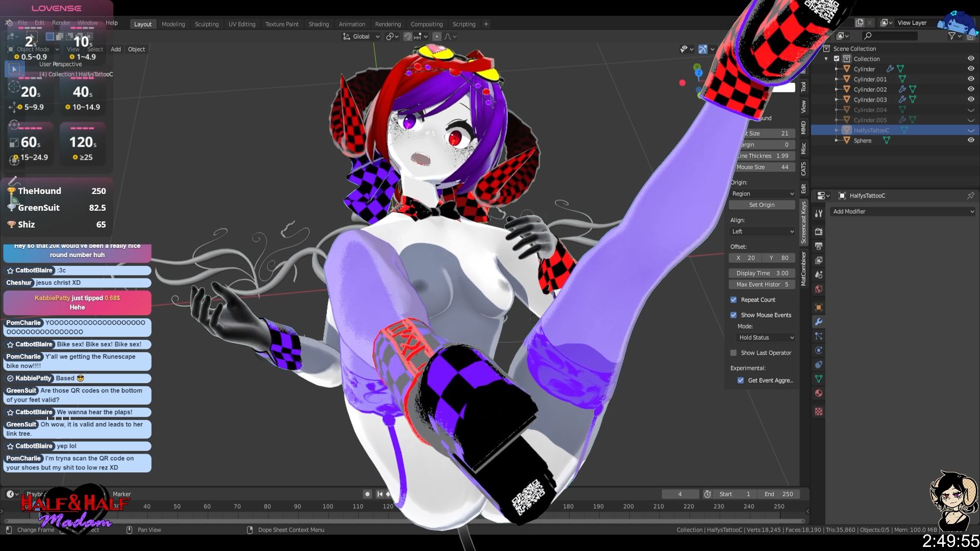This screenshot has height=551, width=980.
Task: Open the Align Left dropdown
Action: coord(762,231)
